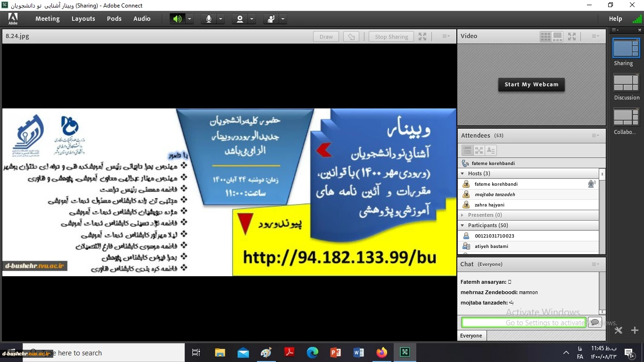The width and height of the screenshot is (644, 362).
Task: Open the Meeting menu
Action: click(x=48, y=19)
